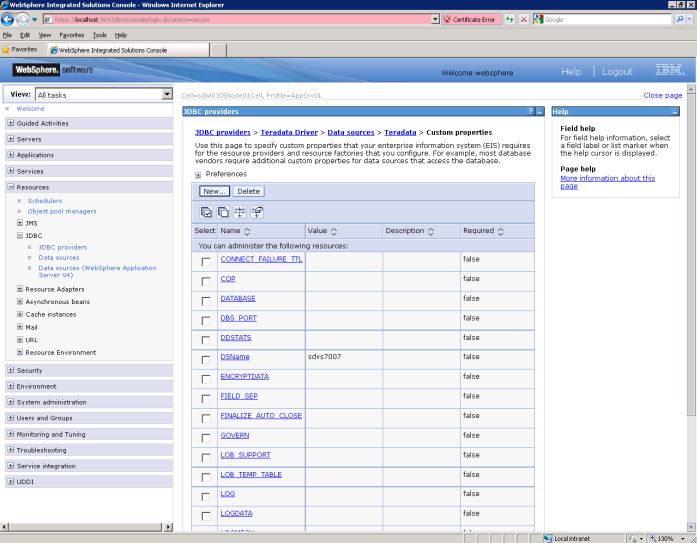The width and height of the screenshot is (697, 543).
Task: Click the Favorites star icon
Action: (6, 50)
